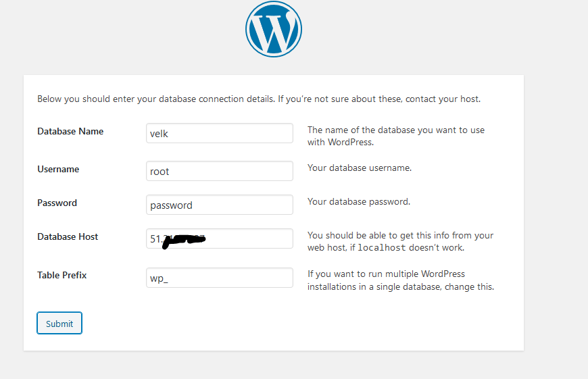The width and height of the screenshot is (588, 379).
Task: Focus the Database Name input field
Action: (x=219, y=133)
